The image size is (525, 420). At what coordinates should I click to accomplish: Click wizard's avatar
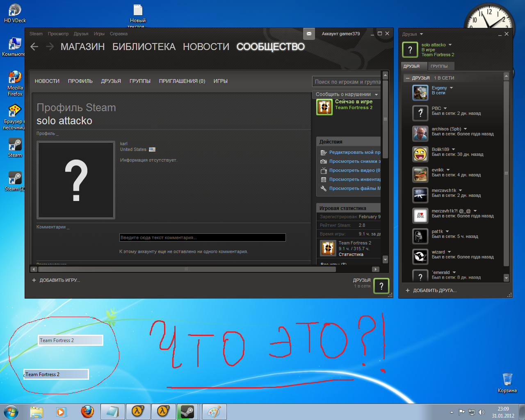(420, 257)
